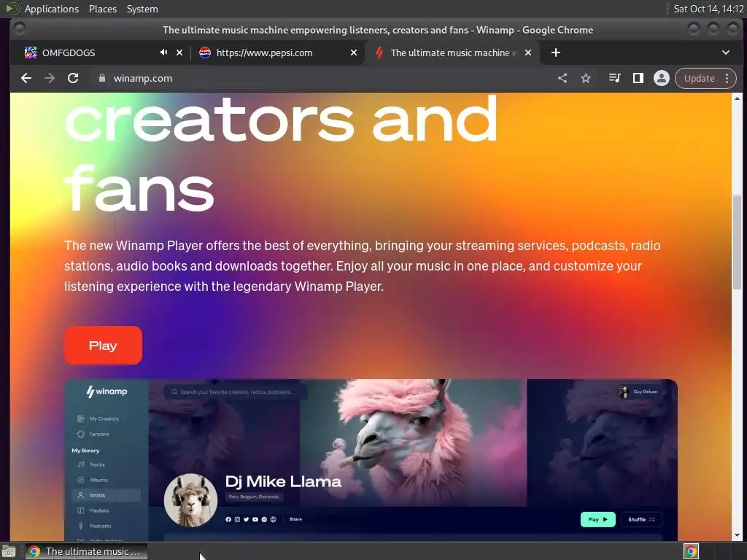Click the red Play button
This screenshot has height=560, width=747.
pyautogui.click(x=103, y=345)
